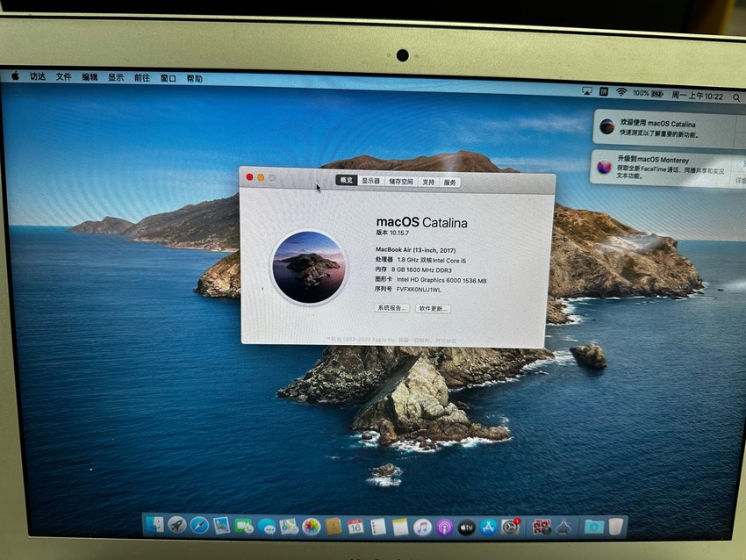Open Apple TV icon in Dock

(467, 528)
